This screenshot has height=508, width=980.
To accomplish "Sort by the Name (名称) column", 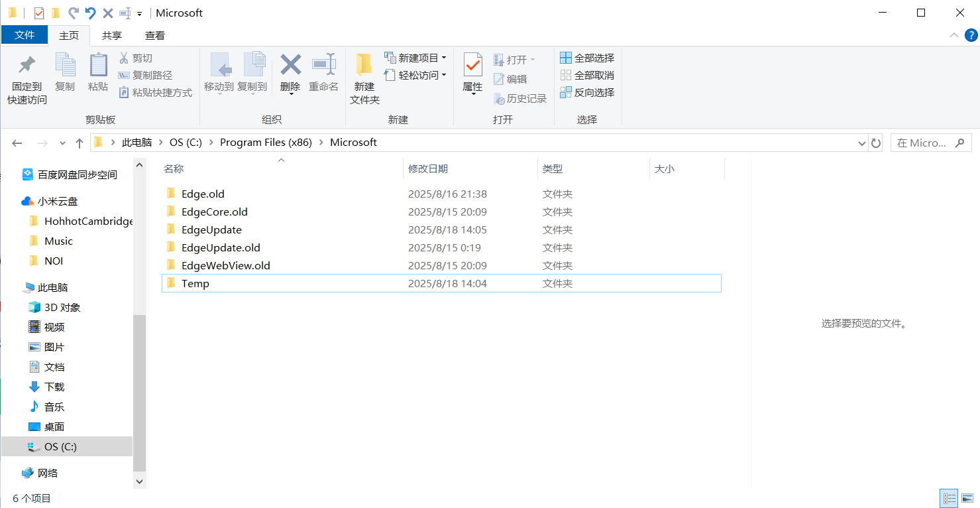I will pos(282,168).
